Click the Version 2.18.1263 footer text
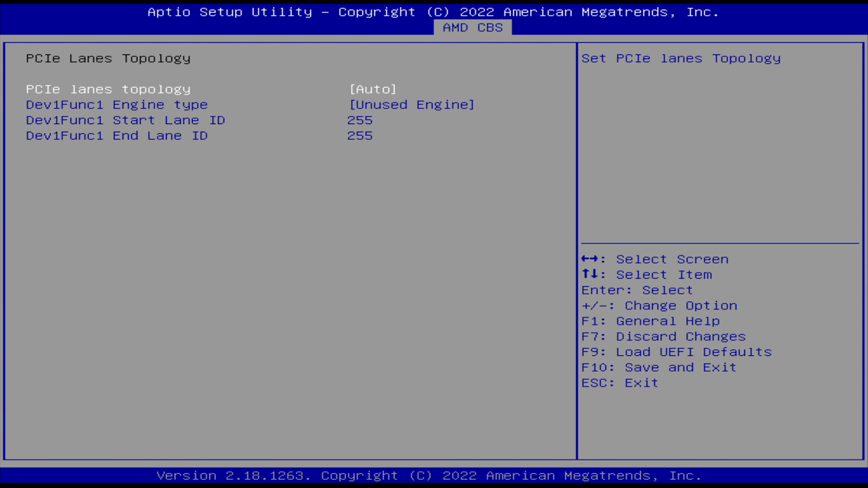Screen dimensions: 868x488 [x=429, y=476]
